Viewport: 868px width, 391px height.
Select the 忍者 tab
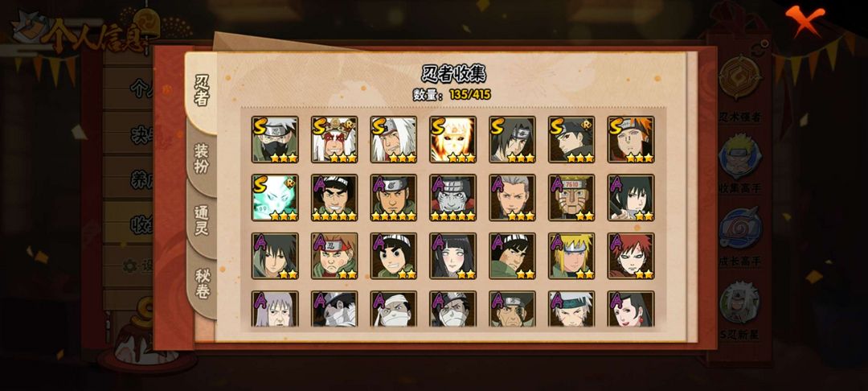click(202, 90)
